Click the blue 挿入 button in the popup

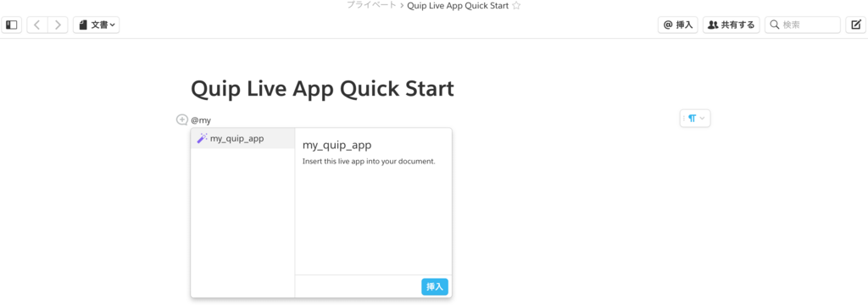(x=435, y=286)
